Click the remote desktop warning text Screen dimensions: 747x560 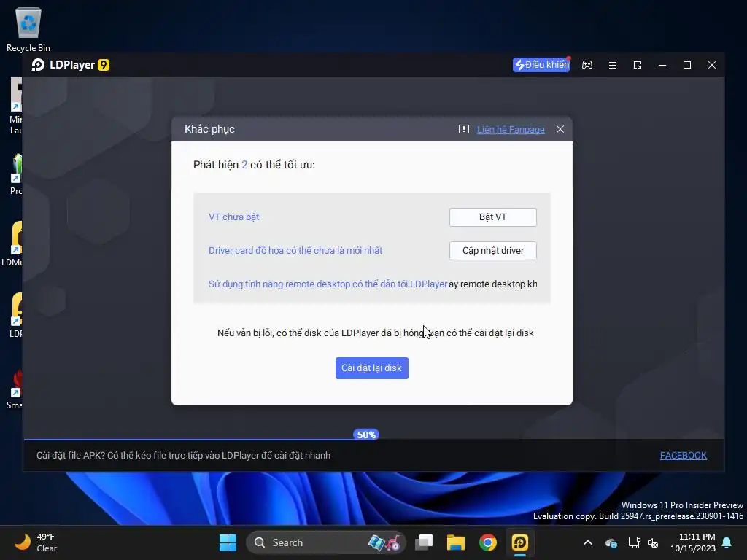328,284
